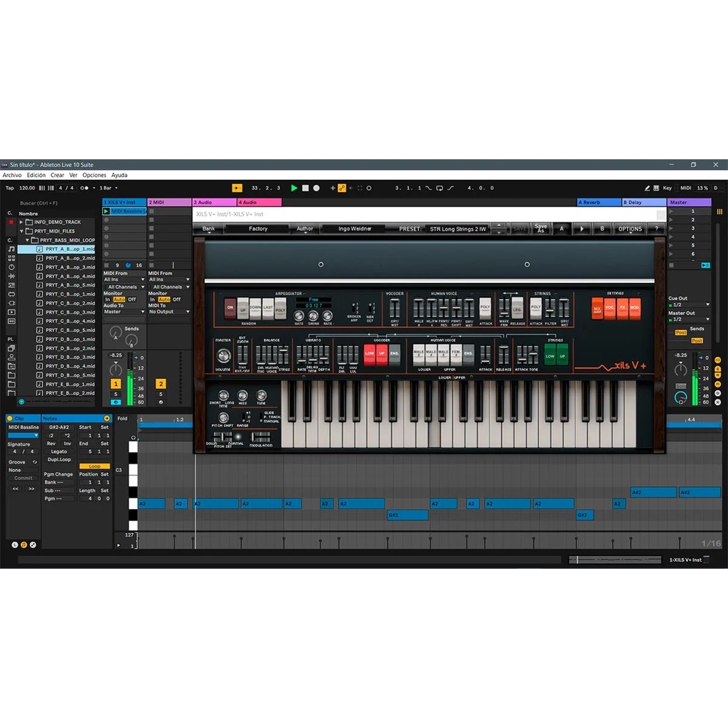Launch Master scene 1
The height and width of the screenshot is (728, 728).
(x=671, y=211)
